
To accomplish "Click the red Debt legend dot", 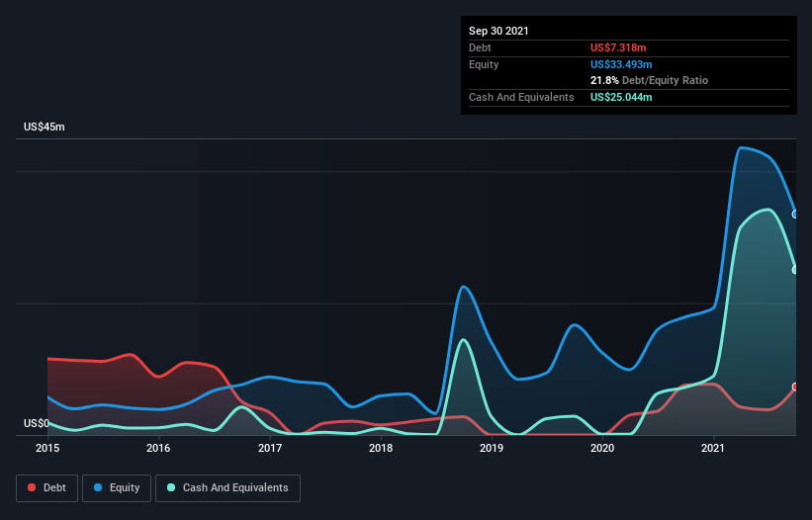I will pyautogui.click(x=32, y=487).
